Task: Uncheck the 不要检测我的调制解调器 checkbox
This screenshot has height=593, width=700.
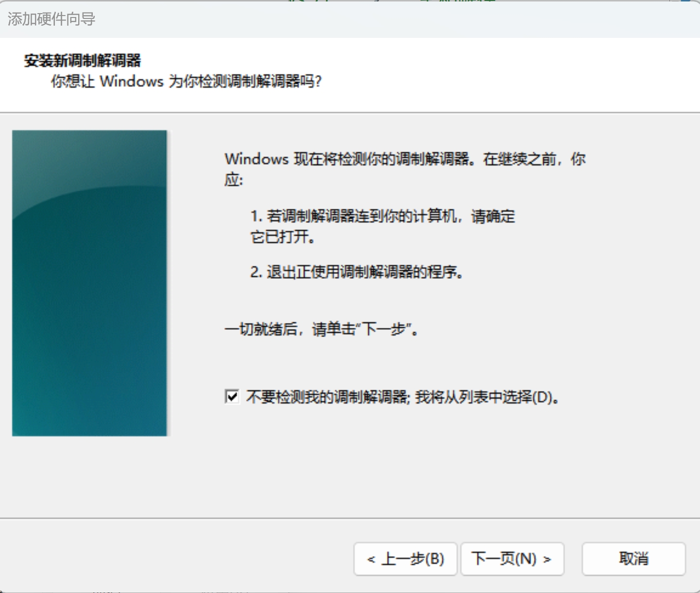Action: point(232,397)
